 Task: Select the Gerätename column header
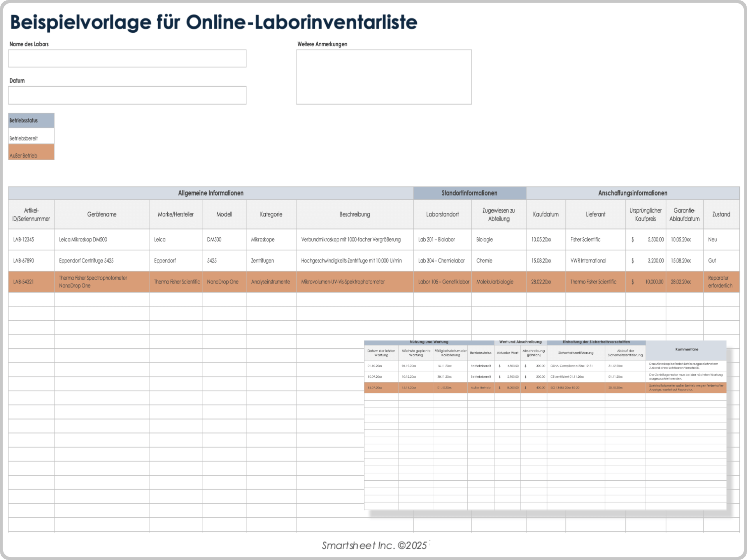102,214
